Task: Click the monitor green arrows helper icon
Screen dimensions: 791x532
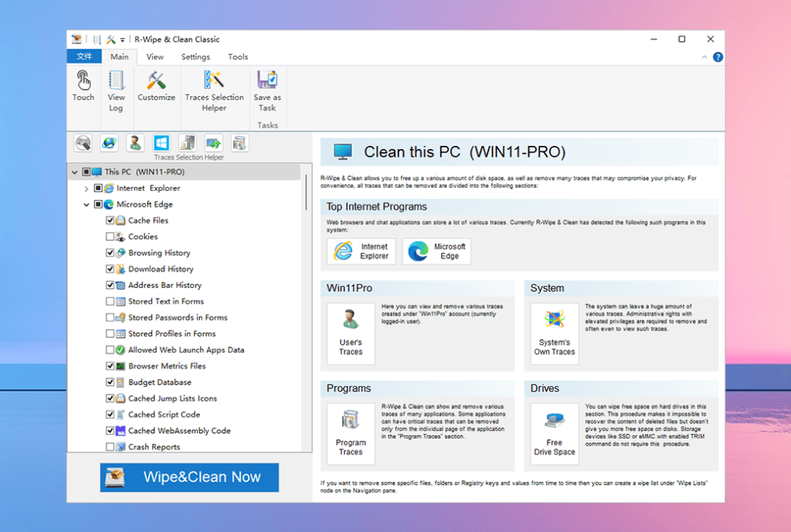Action: tap(214, 143)
